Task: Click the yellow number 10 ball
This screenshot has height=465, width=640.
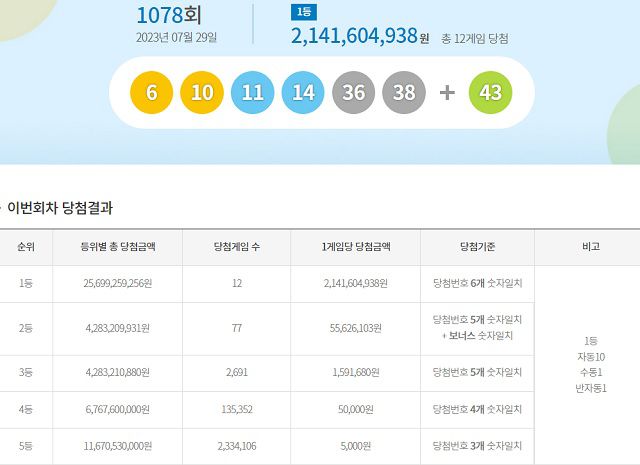Action: (202, 93)
